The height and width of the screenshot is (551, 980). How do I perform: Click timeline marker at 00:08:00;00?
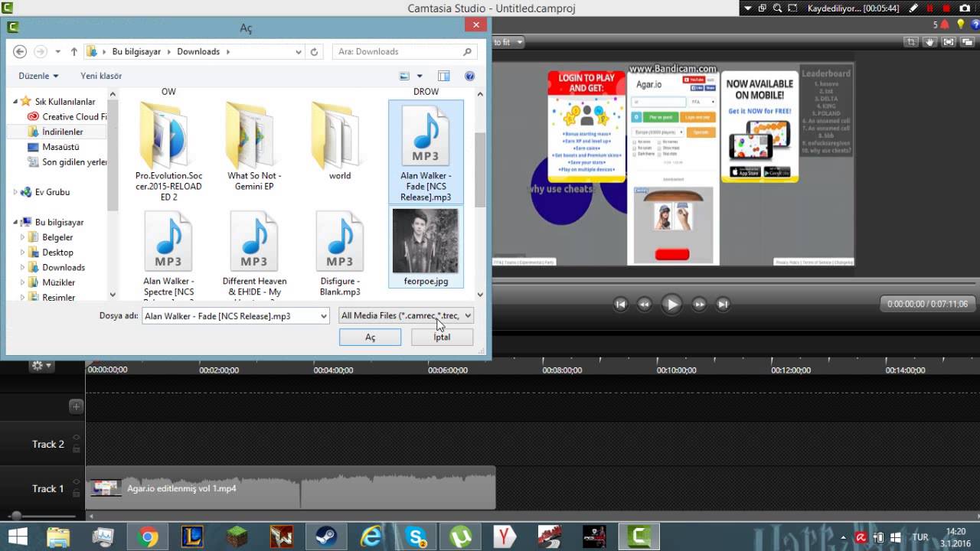562,370
